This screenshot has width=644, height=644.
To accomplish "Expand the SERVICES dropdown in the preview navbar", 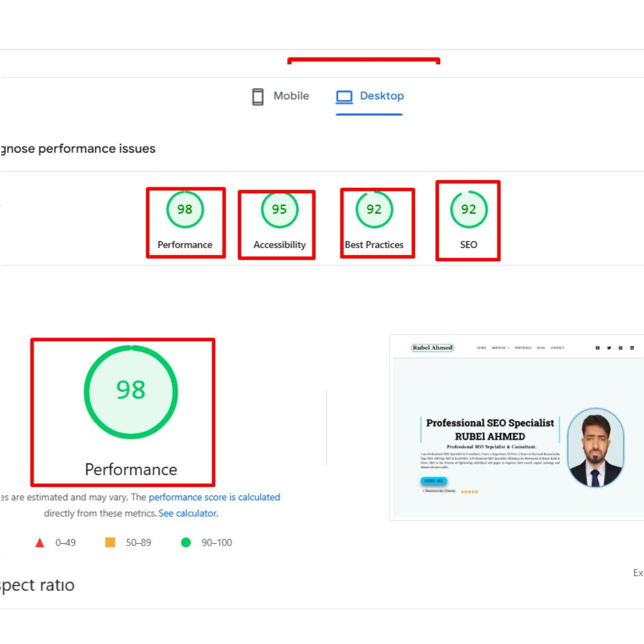I will tap(499, 348).
